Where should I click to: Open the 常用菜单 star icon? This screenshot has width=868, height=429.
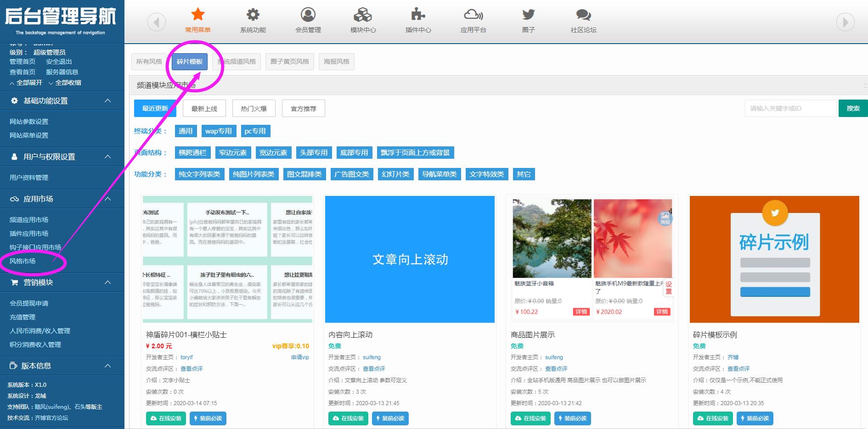[x=197, y=15]
